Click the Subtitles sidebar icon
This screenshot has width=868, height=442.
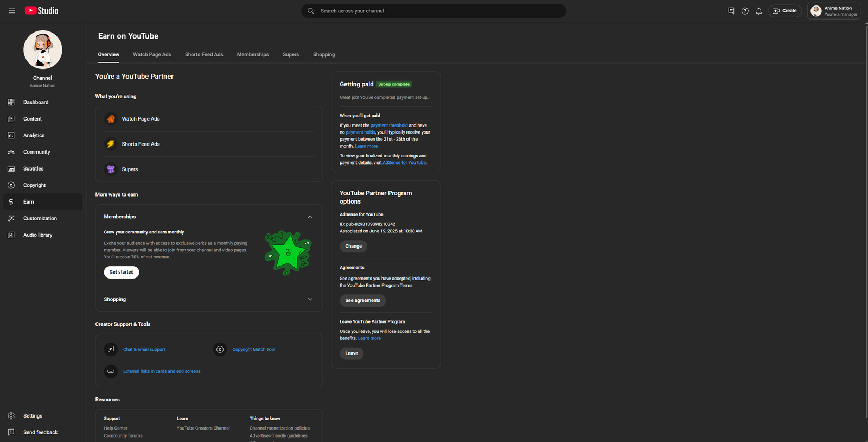11,169
